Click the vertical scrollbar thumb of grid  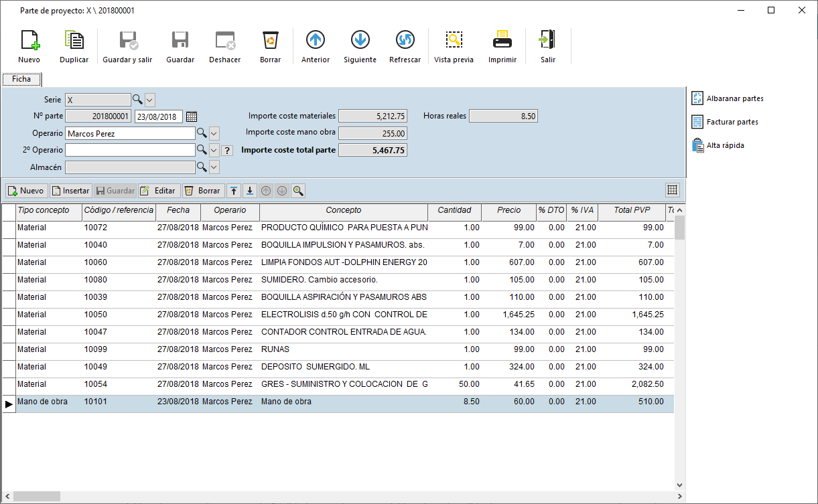click(x=679, y=228)
